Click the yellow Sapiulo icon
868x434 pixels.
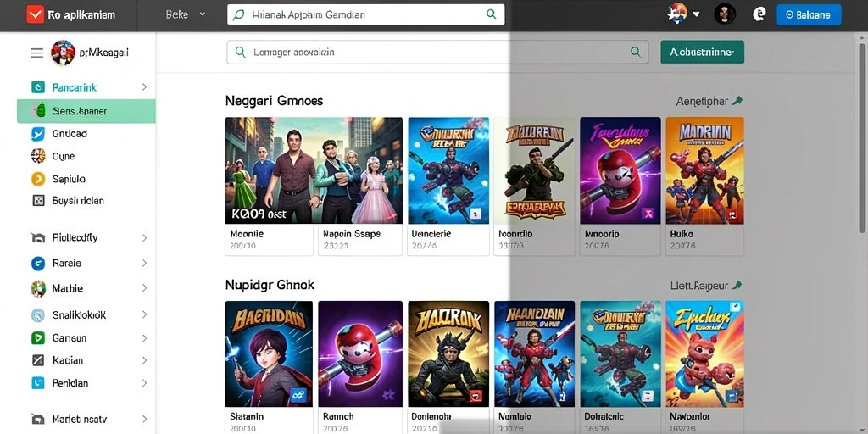[x=37, y=179]
